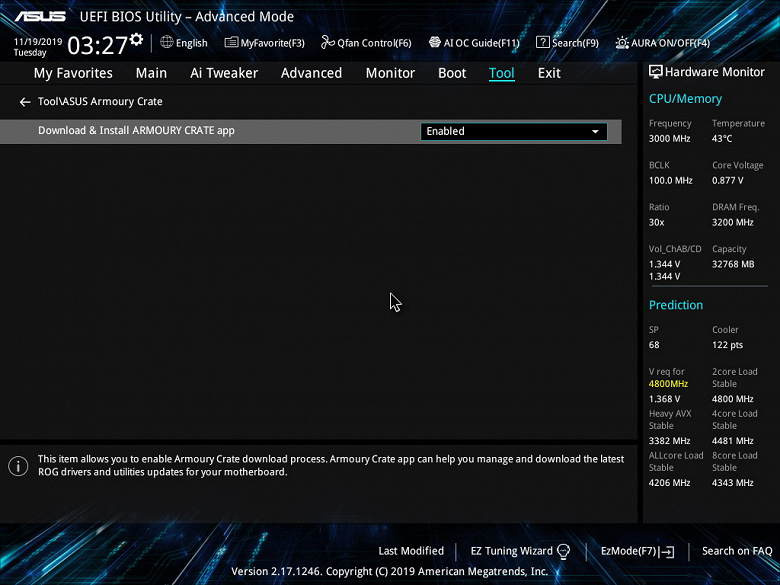
Task: Open the My Favorites tab
Action: click(73, 73)
